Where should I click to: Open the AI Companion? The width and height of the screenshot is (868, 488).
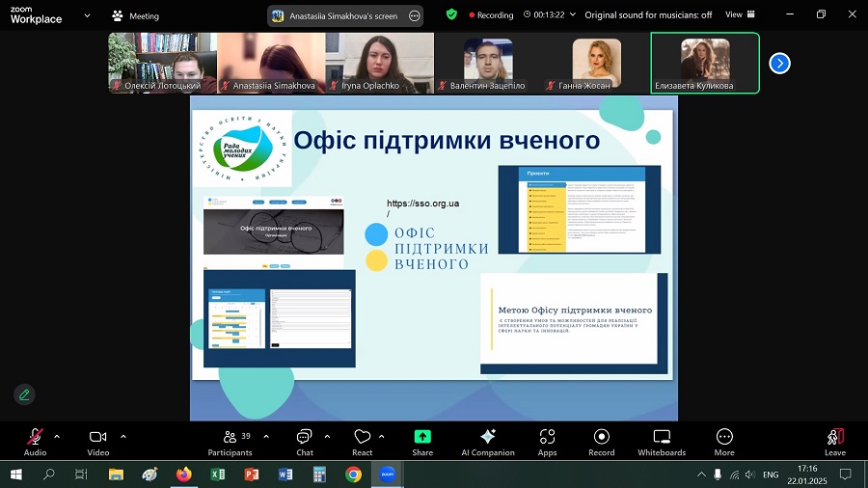point(488,442)
